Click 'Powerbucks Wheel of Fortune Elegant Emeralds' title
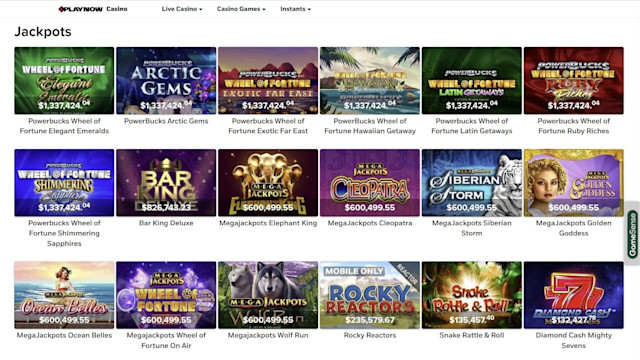Image resolution: width=640 pixels, height=360 pixels. (64, 126)
